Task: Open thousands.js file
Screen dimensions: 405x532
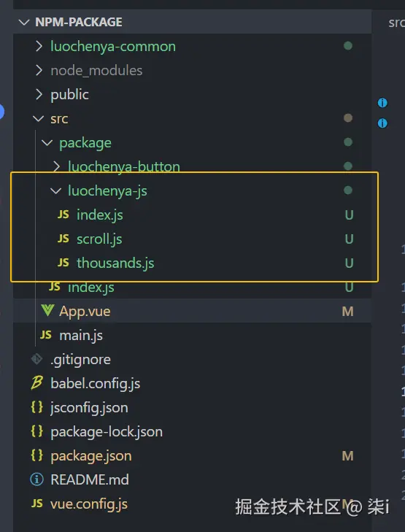Action: 115,263
